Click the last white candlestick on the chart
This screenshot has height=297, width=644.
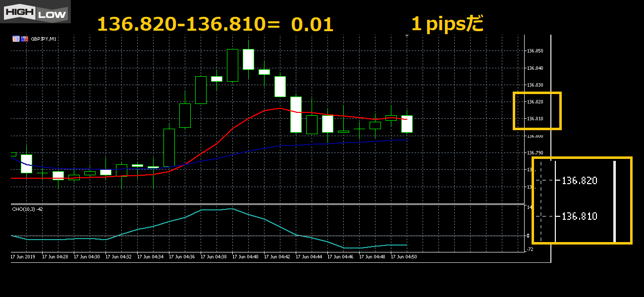[x=407, y=124]
